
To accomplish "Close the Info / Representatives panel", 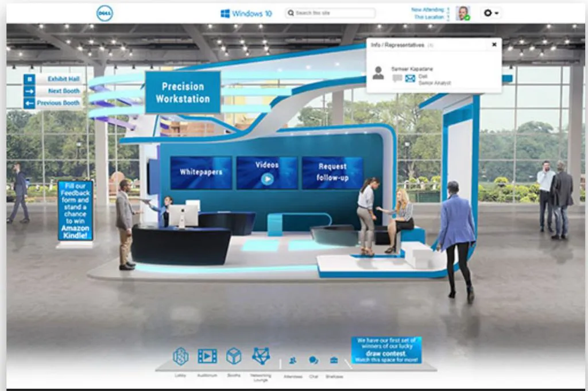I will [x=494, y=45].
